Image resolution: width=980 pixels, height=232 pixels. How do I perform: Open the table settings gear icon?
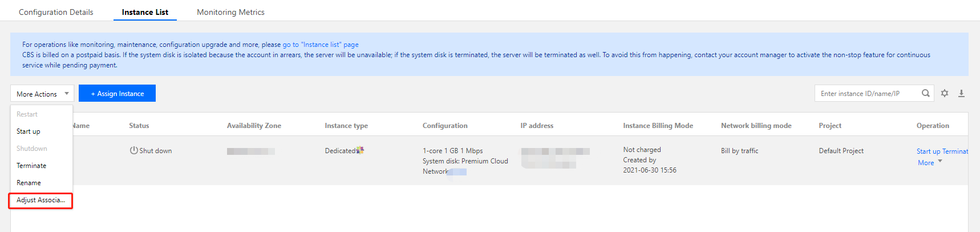945,93
